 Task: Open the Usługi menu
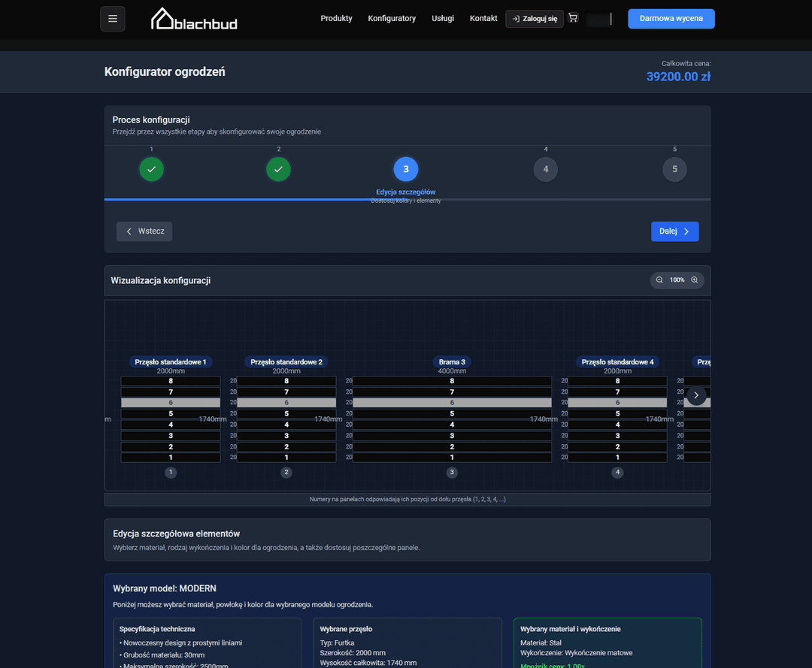tap(443, 18)
